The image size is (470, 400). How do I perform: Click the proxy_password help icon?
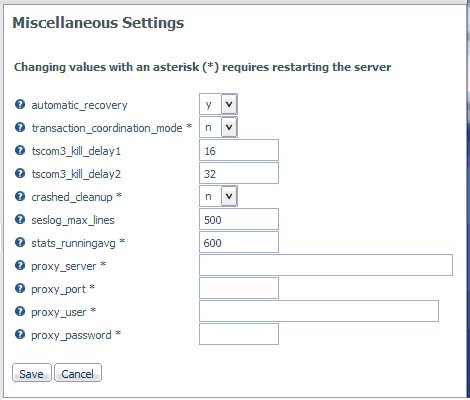(20, 334)
